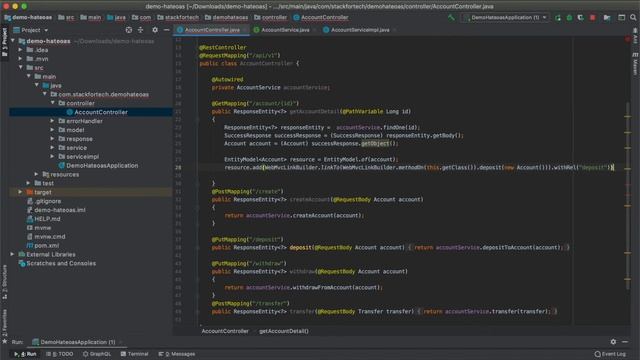Open the Messages tool window tab
This screenshot has width=640, height=360.
coord(177,354)
